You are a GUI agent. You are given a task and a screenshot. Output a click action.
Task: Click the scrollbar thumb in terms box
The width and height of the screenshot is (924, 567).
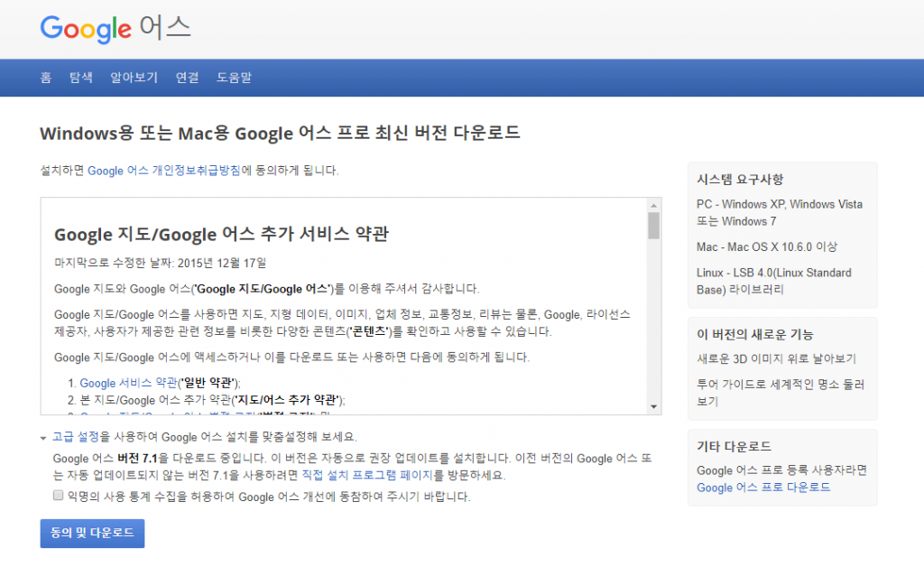653,225
